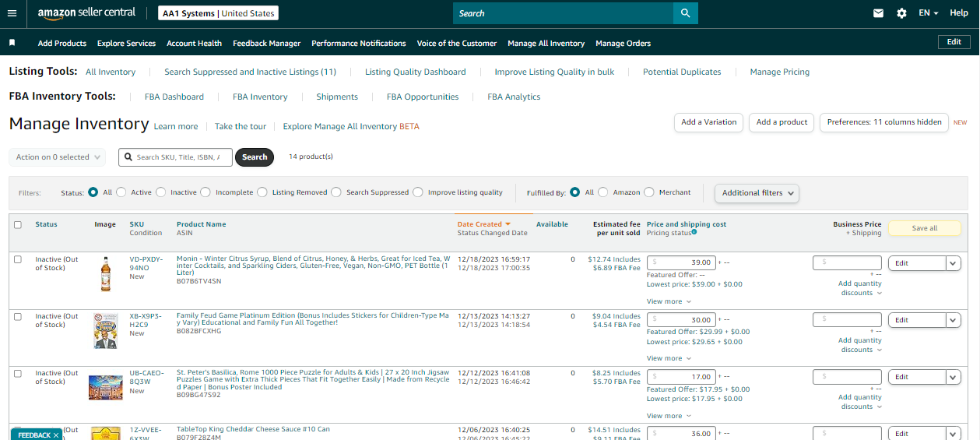Open Explore Services menu

(x=127, y=44)
